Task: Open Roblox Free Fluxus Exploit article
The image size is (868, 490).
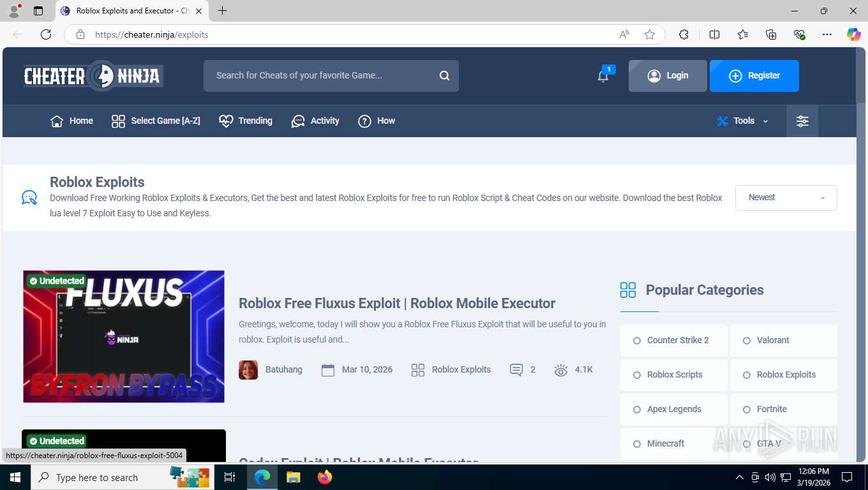Action: (397, 304)
